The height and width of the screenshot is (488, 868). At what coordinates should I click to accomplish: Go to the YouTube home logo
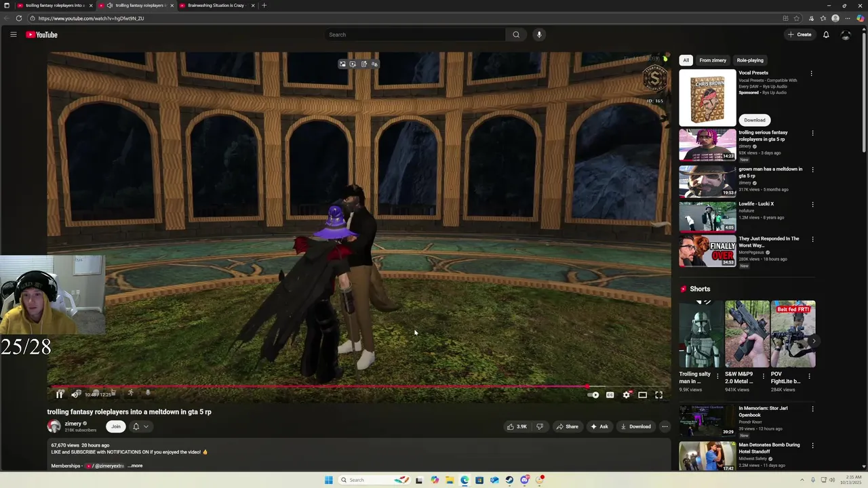[x=42, y=35]
